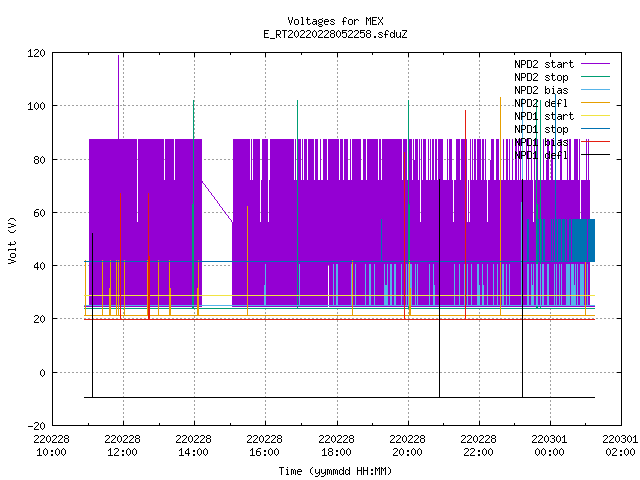Click the '100' y-axis tick label
Image resolution: width=640 pixels, height=480 pixels.
36,107
